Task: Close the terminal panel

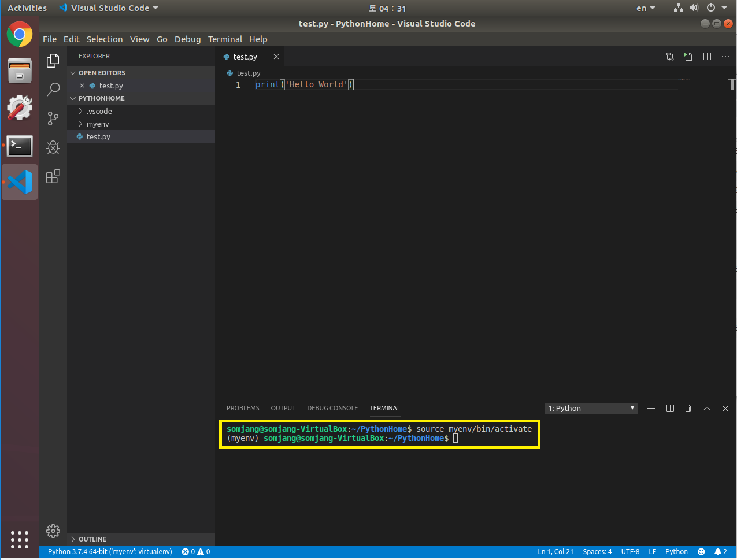Action: pyautogui.click(x=725, y=408)
